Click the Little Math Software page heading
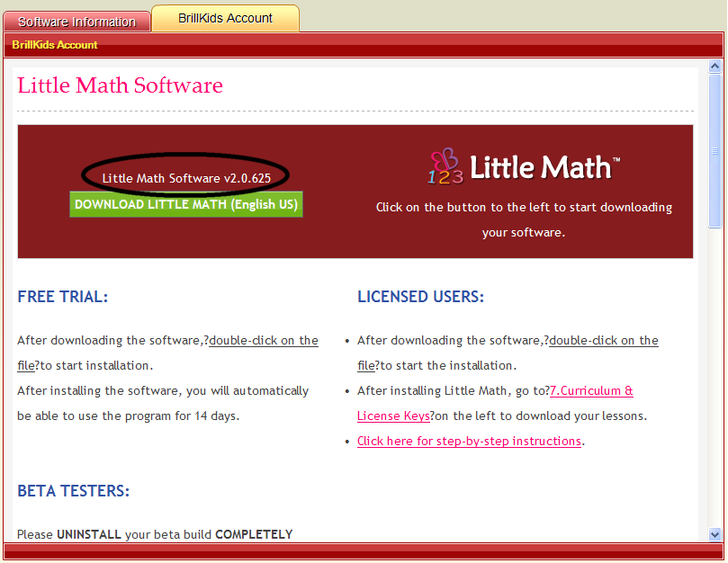 pos(120,85)
